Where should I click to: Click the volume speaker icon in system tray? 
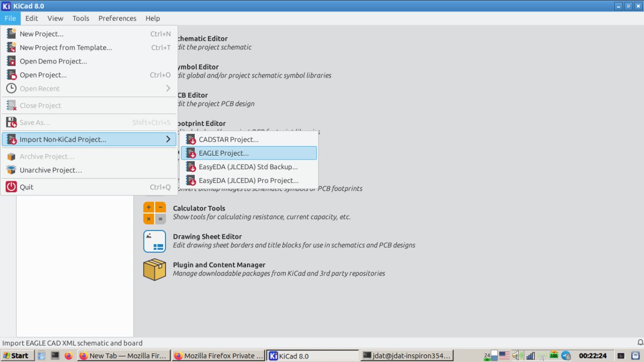pyautogui.click(x=517, y=355)
